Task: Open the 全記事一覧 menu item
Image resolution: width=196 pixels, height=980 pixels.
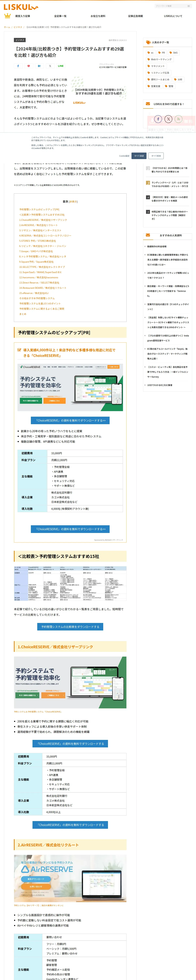Action: (60, 16)
